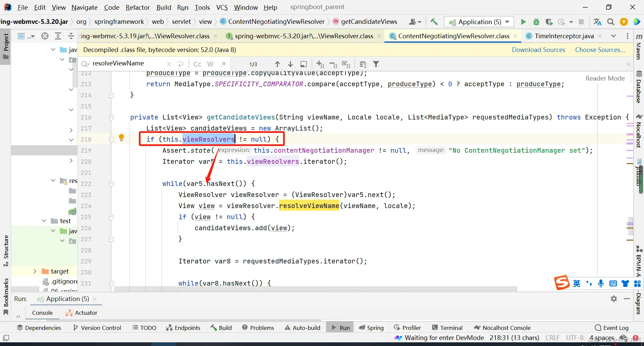This screenshot has width=644, height=346.
Task: Unselect the last occurrence
Action: coord(333,64)
